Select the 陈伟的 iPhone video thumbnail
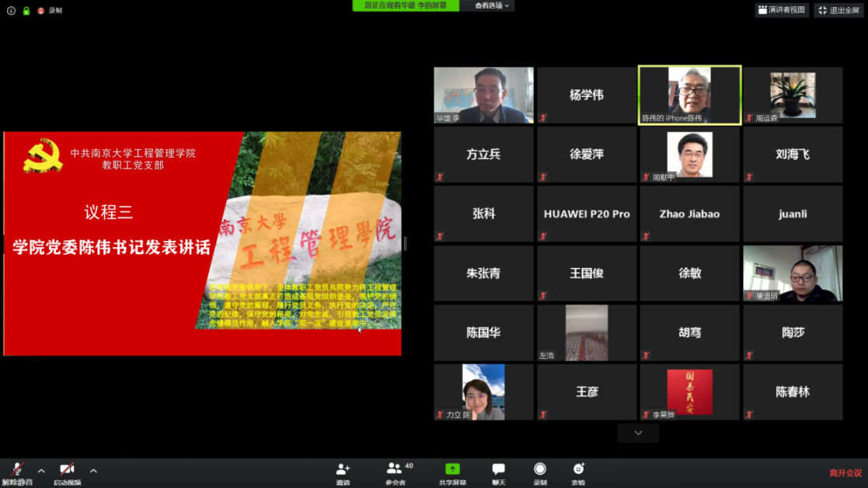The height and width of the screenshot is (488, 868). click(689, 95)
